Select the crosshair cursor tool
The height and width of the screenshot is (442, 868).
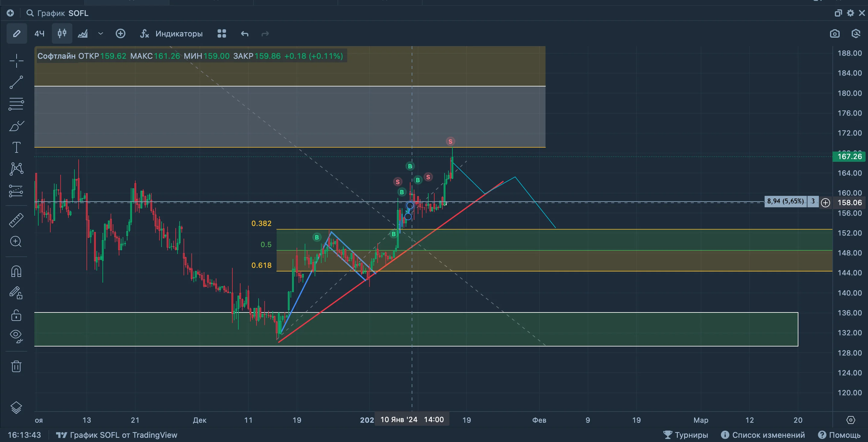[16, 61]
